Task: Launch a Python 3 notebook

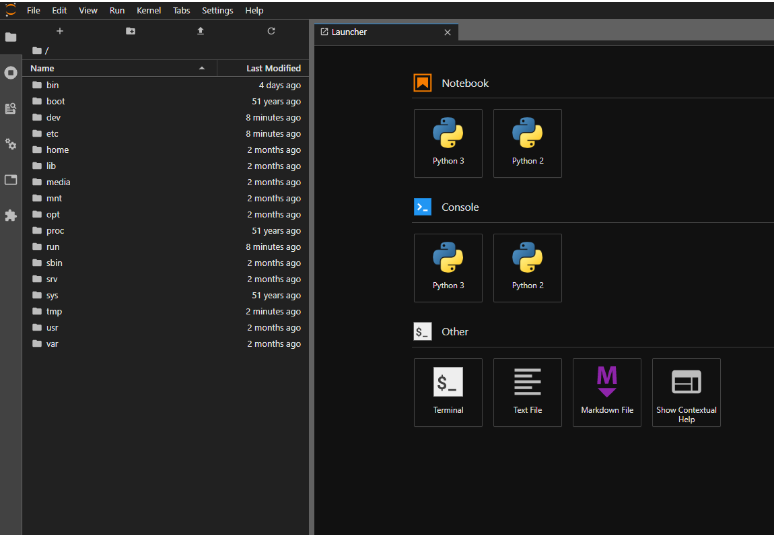Action: pos(447,143)
